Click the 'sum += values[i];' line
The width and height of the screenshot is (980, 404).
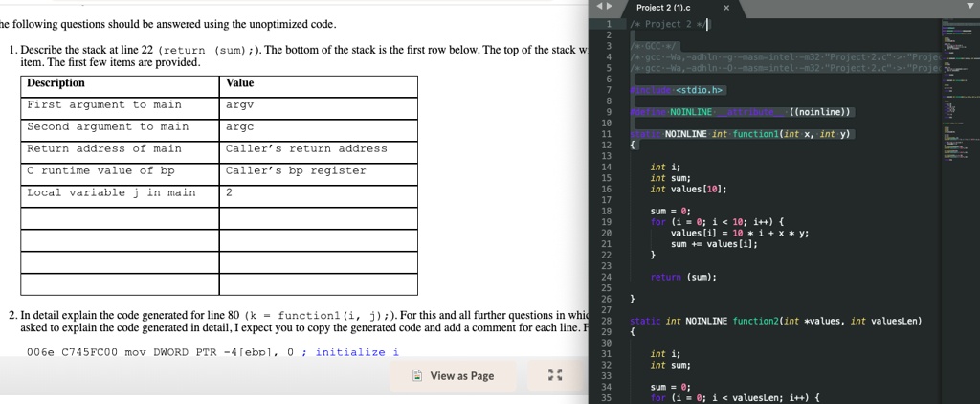click(714, 244)
